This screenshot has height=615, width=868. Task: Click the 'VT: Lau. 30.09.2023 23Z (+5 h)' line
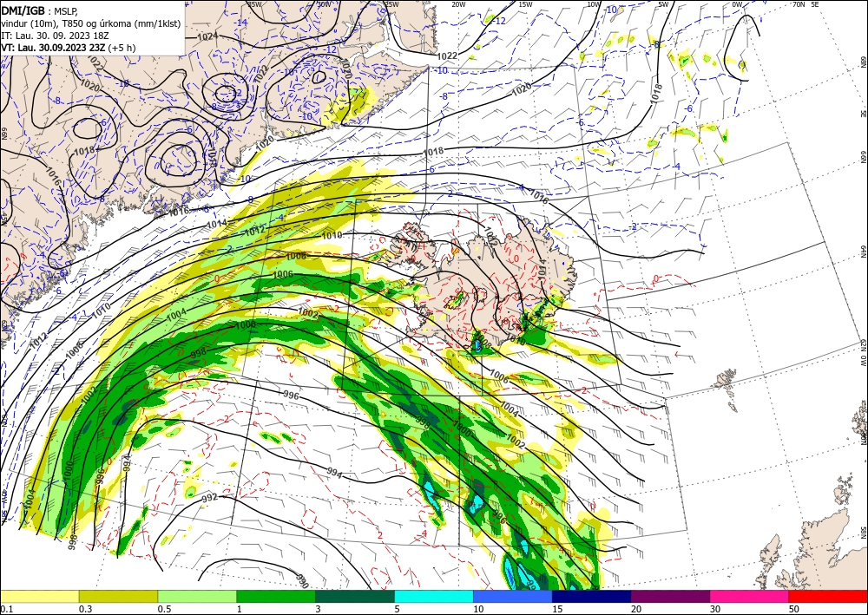click(x=69, y=48)
